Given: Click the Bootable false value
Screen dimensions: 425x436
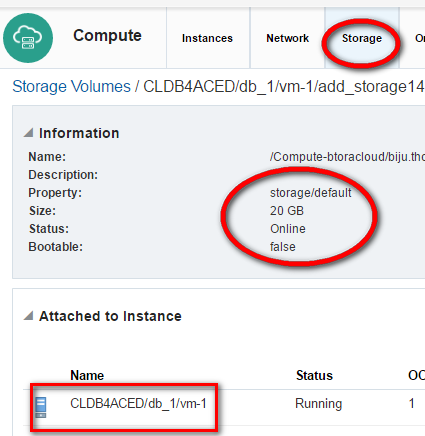Looking at the screenshot, I should point(283,247).
